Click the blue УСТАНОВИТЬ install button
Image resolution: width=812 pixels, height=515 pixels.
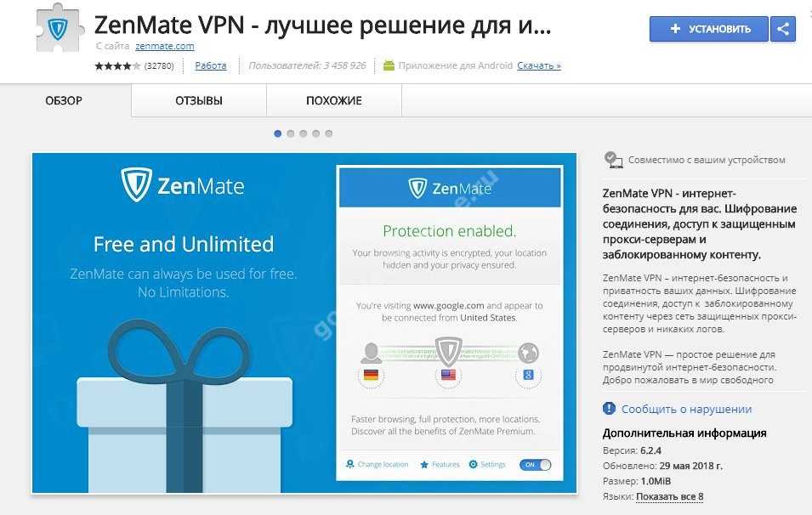(x=709, y=29)
